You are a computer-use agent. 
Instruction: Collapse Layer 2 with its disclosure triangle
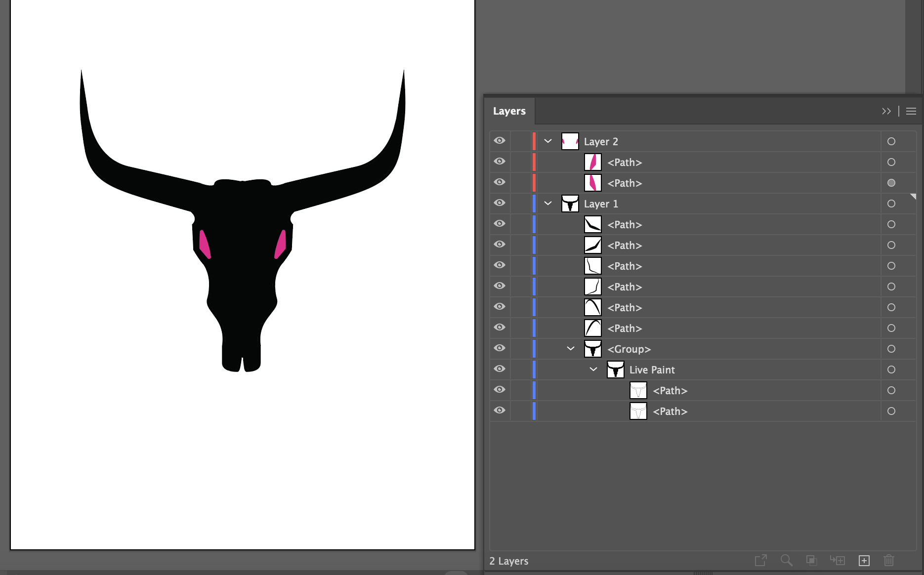547,141
